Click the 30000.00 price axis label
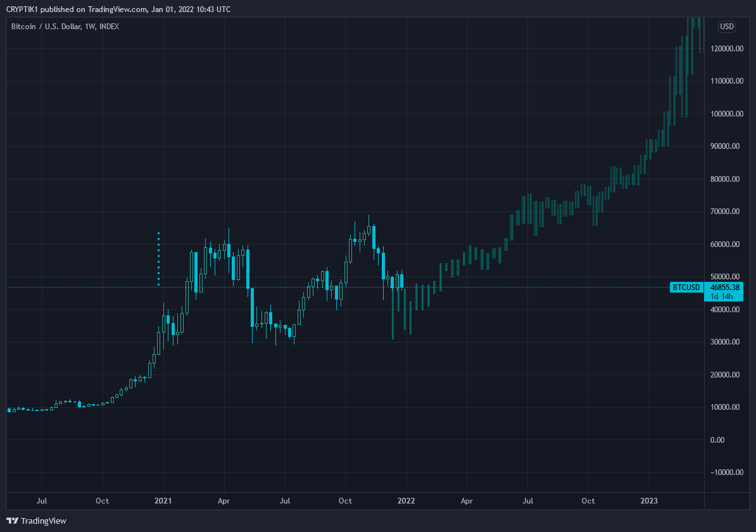Image resolution: width=756 pixels, height=532 pixels. pyautogui.click(x=725, y=341)
